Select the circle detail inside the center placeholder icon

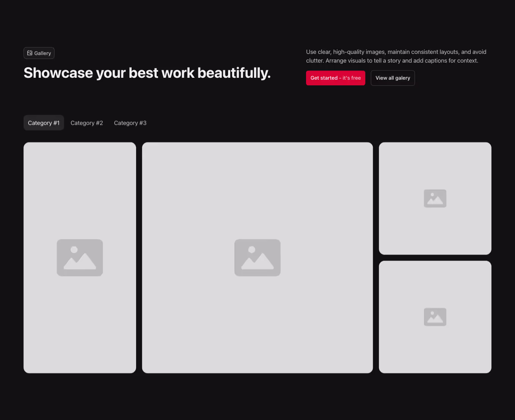[252, 249]
